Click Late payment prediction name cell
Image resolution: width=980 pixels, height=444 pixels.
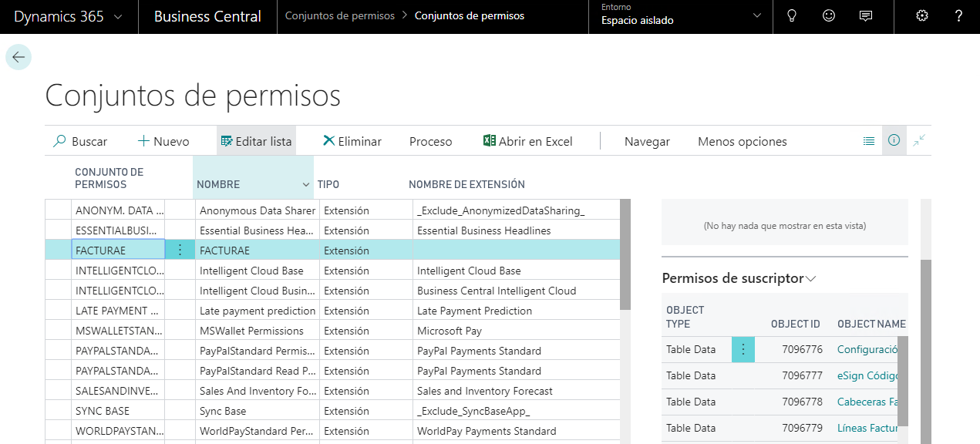[x=258, y=310]
